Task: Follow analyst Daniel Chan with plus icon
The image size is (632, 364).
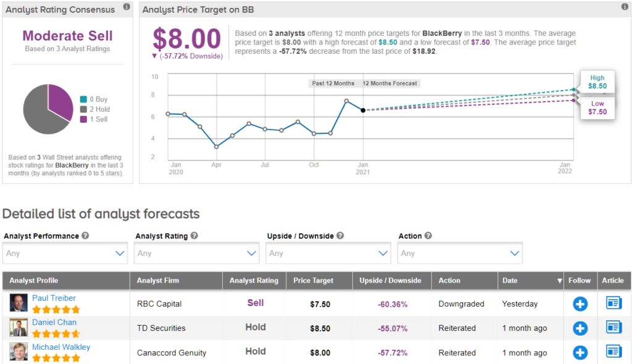Action: pos(580,328)
